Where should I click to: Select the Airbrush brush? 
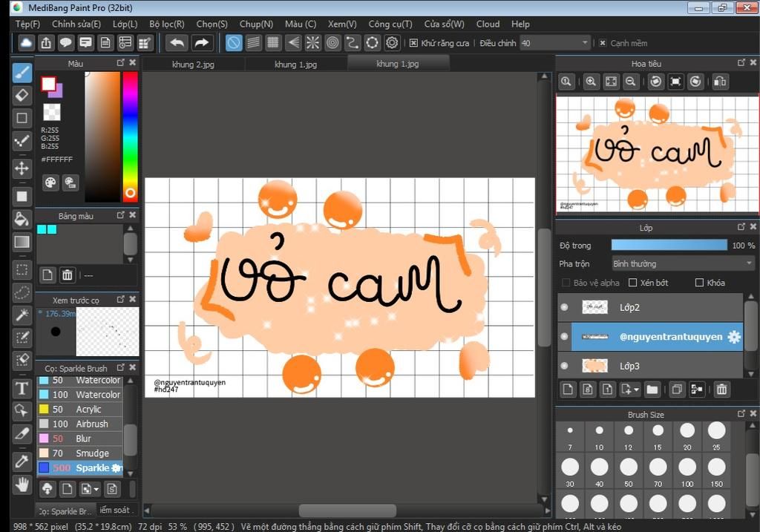[80, 424]
